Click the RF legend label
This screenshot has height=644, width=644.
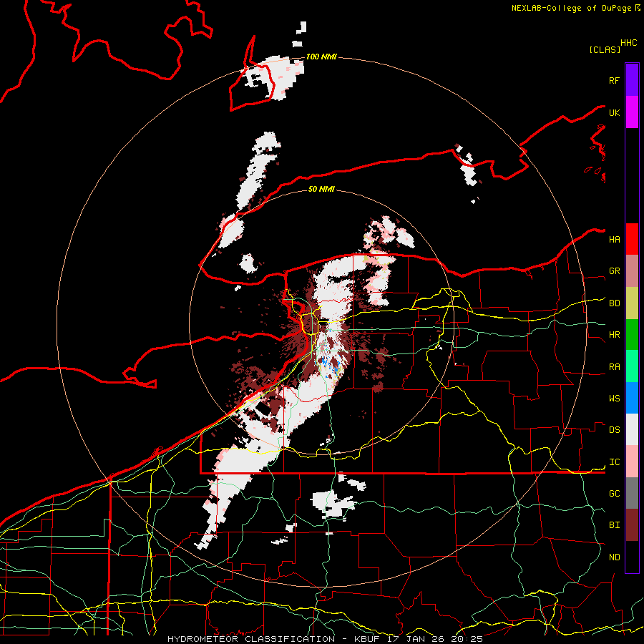tap(614, 81)
